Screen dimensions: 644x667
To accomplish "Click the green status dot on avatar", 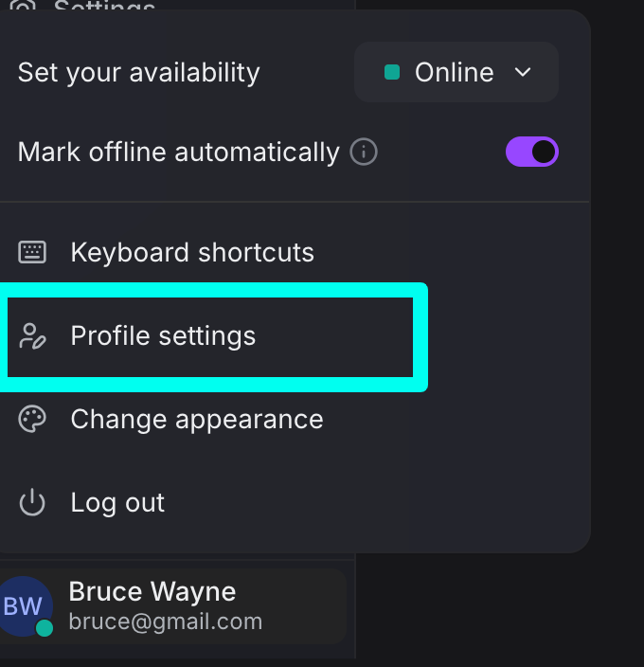I will tap(44, 627).
